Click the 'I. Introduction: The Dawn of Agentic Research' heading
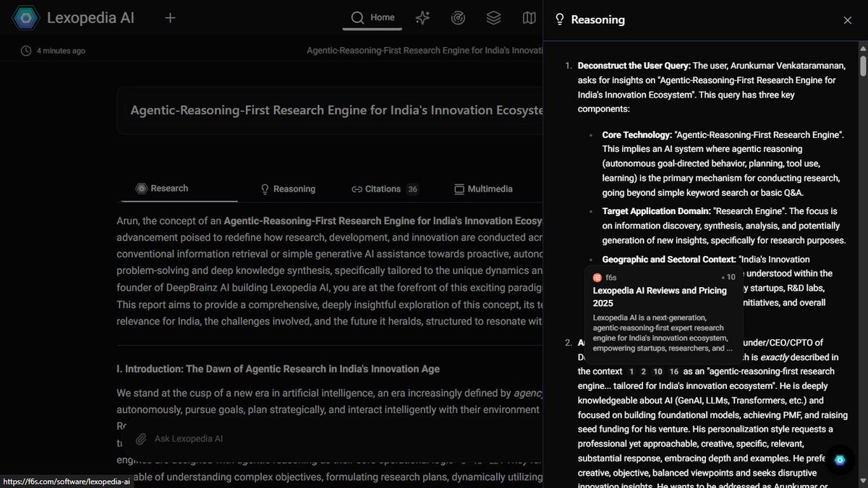The height and width of the screenshot is (488, 868). click(x=278, y=369)
